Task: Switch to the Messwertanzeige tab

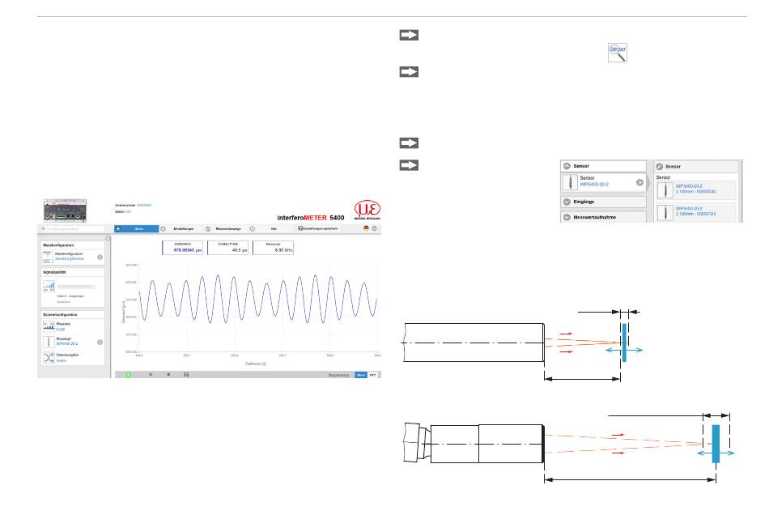Action: (228, 228)
